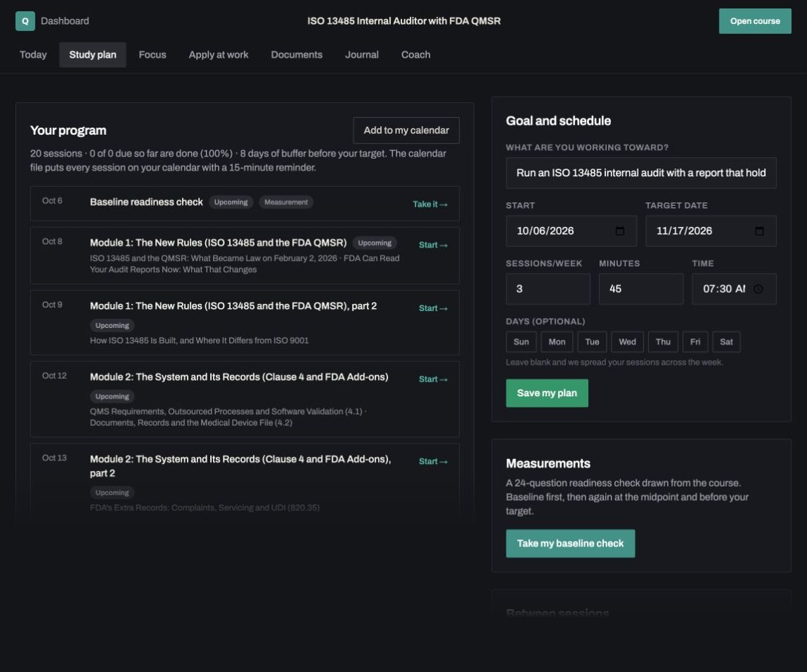807x672 pixels.
Task: Click the Oct 12 date label
Action: [54, 376]
